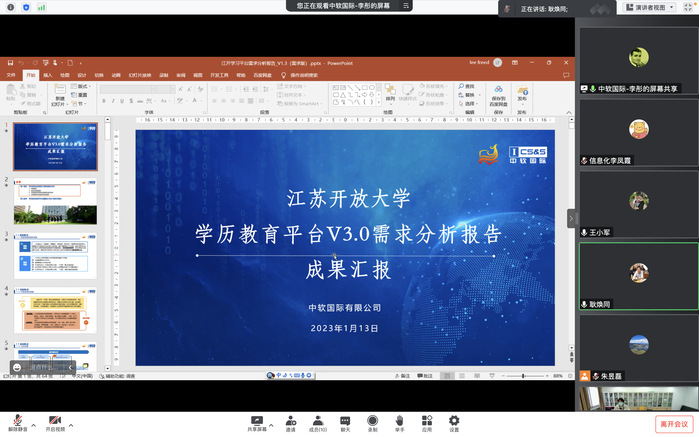Open options menu on screen-viewing banner

406,6
